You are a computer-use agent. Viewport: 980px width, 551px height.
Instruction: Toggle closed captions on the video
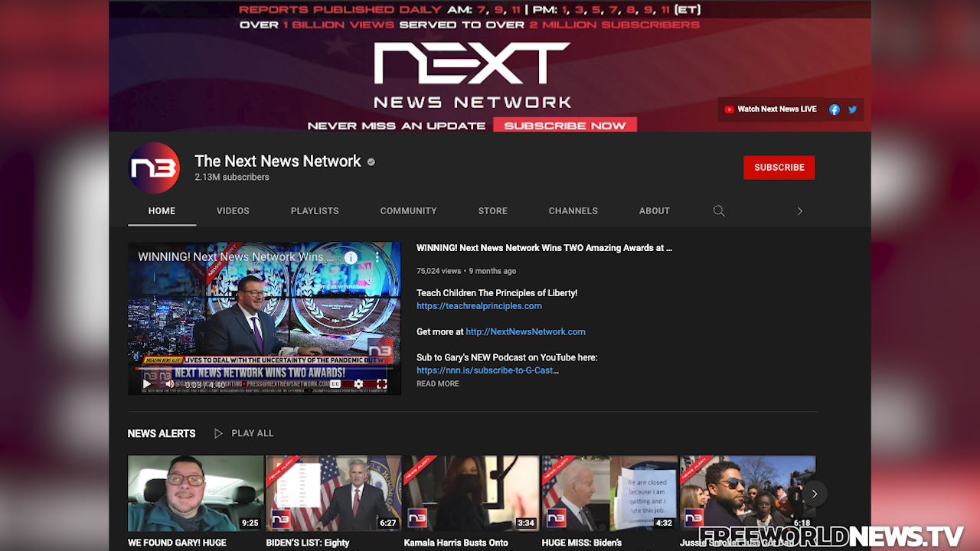pos(335,384)
